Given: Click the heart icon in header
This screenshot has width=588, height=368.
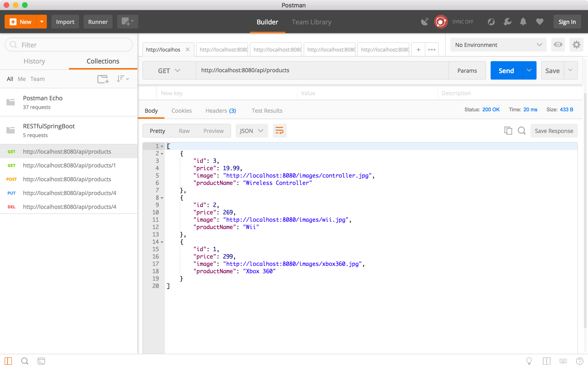Looking at the screenshot, I should pos(540,22).
